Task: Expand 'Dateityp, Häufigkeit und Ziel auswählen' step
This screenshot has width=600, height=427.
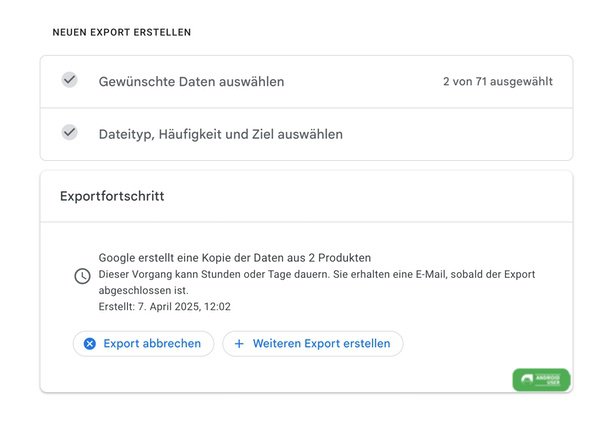Action: 307,134
